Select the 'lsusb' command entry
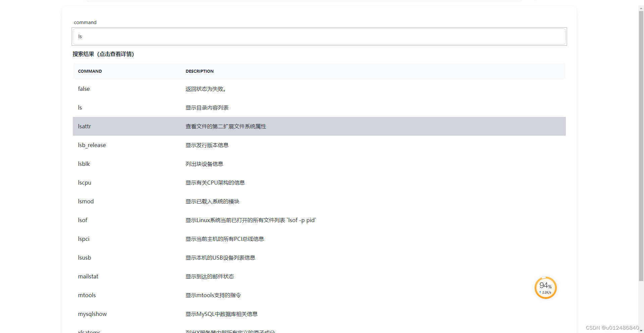This screenshot has height=333, width=644. [319, 258]
